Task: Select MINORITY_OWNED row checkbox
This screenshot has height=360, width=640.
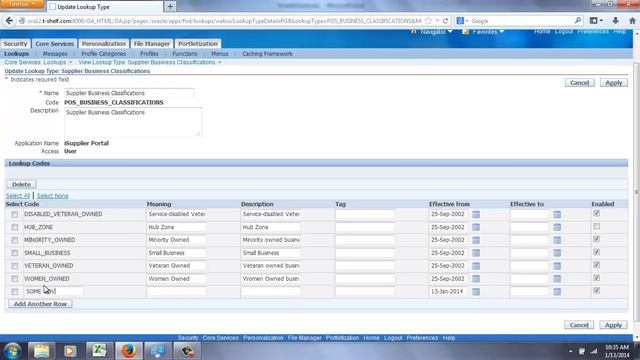Action: (x=15, y=240)
